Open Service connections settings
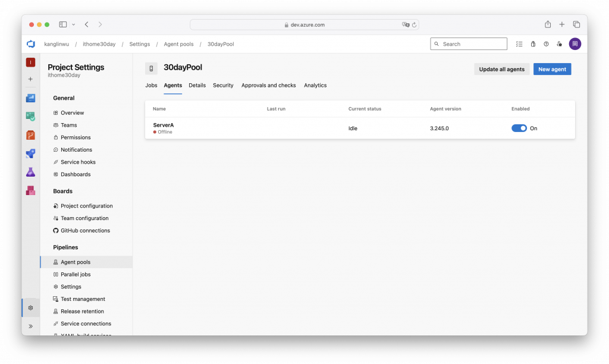 point(86,324)
